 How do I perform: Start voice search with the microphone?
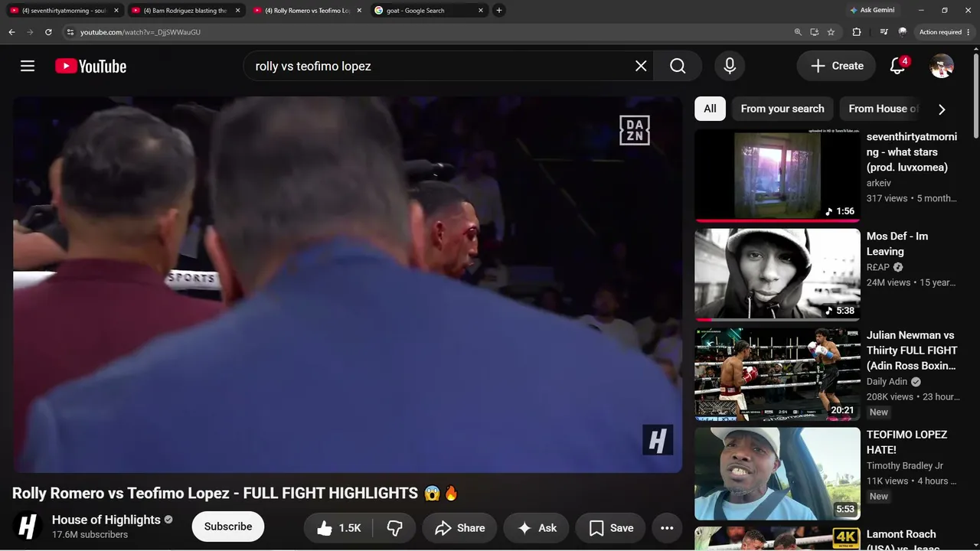click(730, 66)
